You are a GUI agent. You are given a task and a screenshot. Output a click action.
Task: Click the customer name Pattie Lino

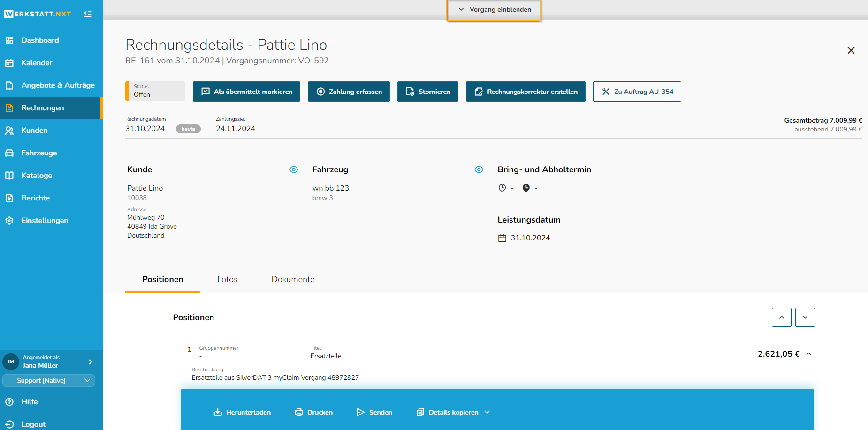click(145, 188)
